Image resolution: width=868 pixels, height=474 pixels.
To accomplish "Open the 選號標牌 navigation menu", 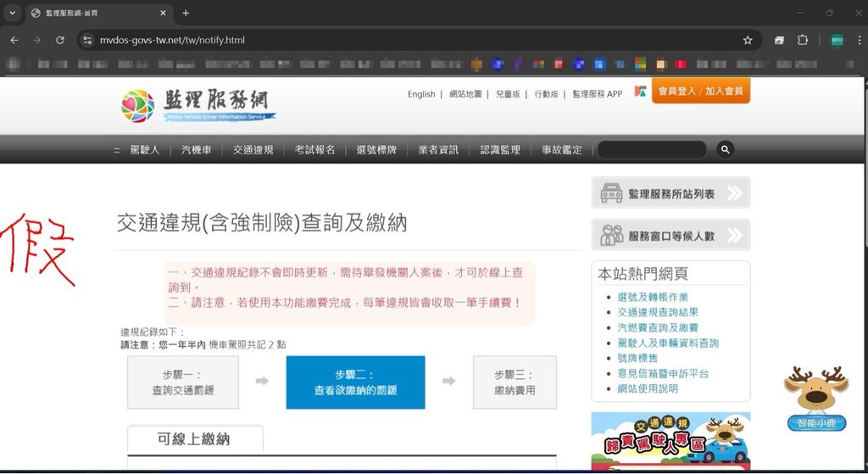I will (376, 150).
